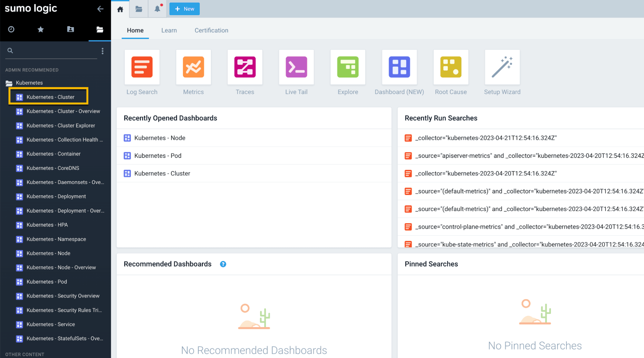Open the Root Cause tile
The width and height of the screenshot is (644, 358).
[x=451, y=67]
